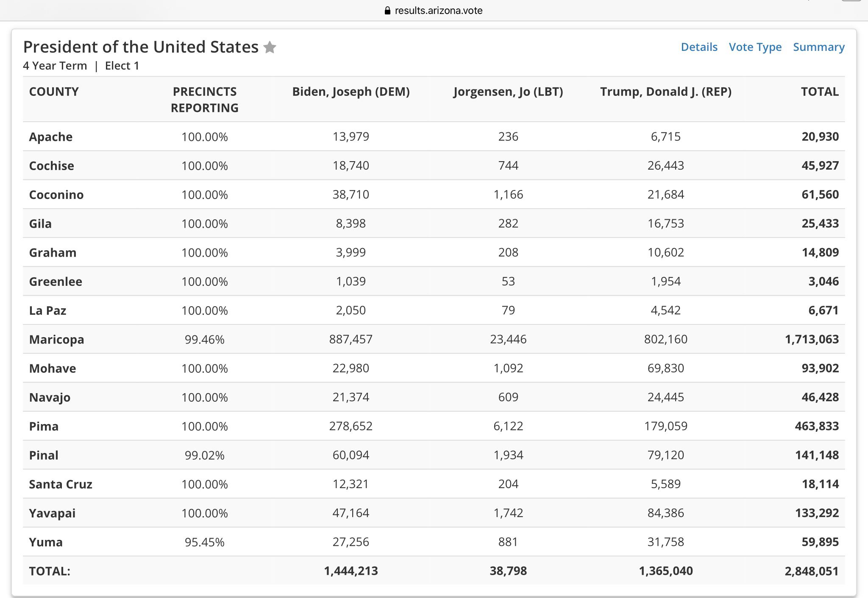Viewport: 868px width, 598px height.
Task: Click Biden statewide total 1,444,213
Action: [351, 571]
